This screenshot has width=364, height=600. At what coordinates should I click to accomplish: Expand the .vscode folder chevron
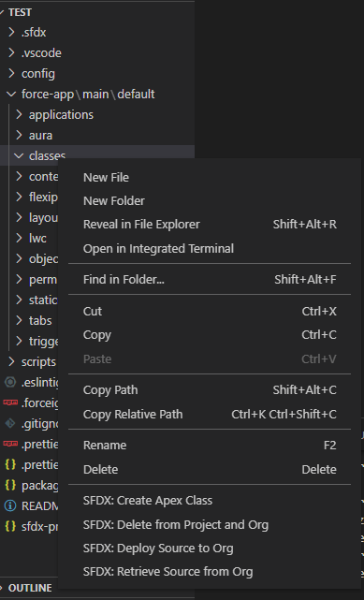[x=11, y=52]
